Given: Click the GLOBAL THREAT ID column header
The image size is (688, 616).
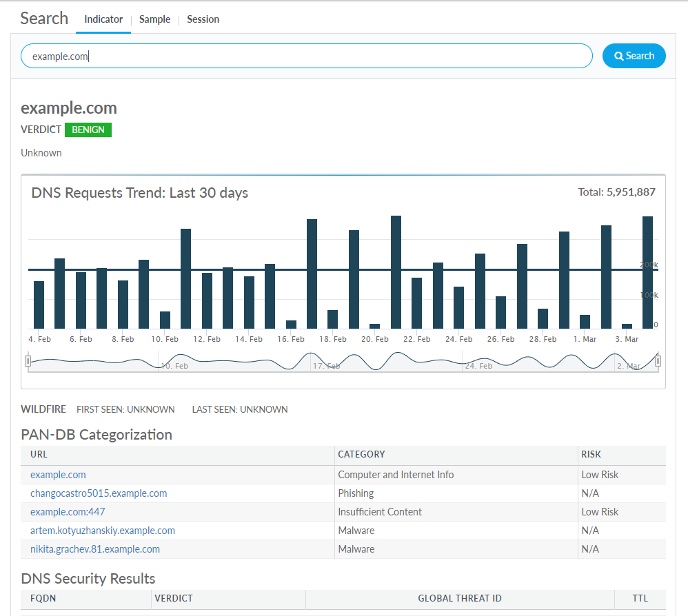Looking at the screenshot, I should pyautogui.click(x=459, y=598).
